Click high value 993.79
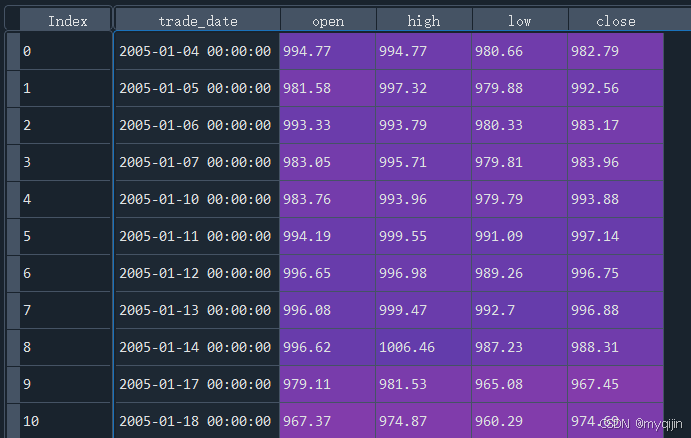The width and height of the screenshot is (691, 438). [x=424, y=125]
